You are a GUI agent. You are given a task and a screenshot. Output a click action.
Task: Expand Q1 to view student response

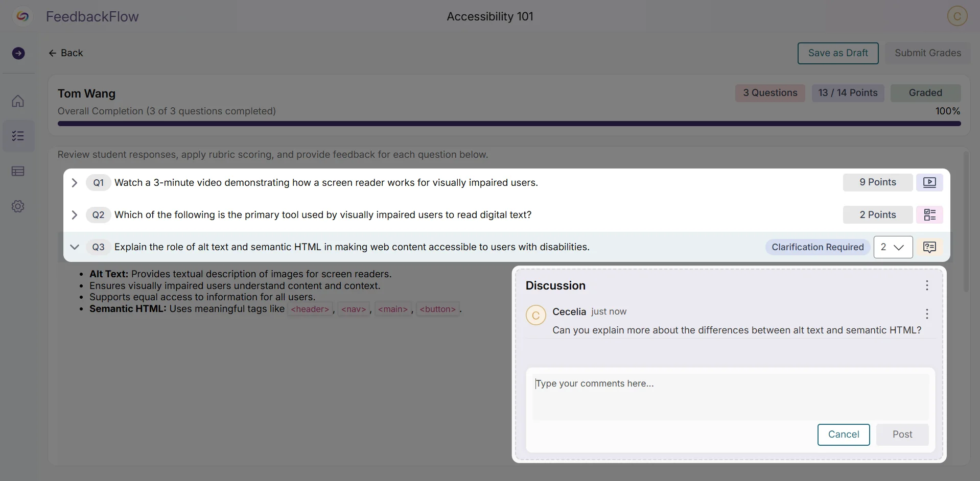pyautogui.click(x=74, y=182)
